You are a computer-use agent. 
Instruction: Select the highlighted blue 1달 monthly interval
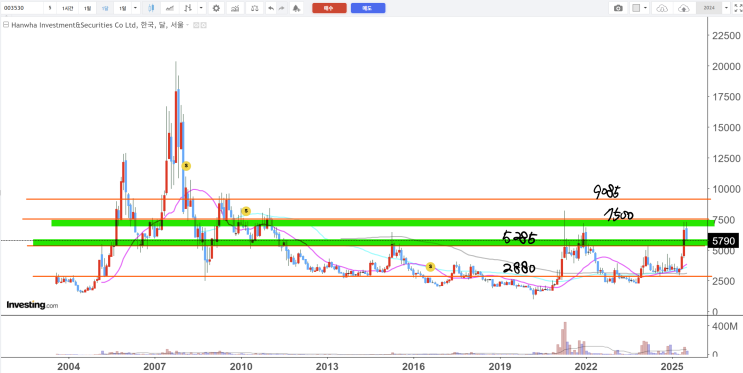[x=105, y=8]
